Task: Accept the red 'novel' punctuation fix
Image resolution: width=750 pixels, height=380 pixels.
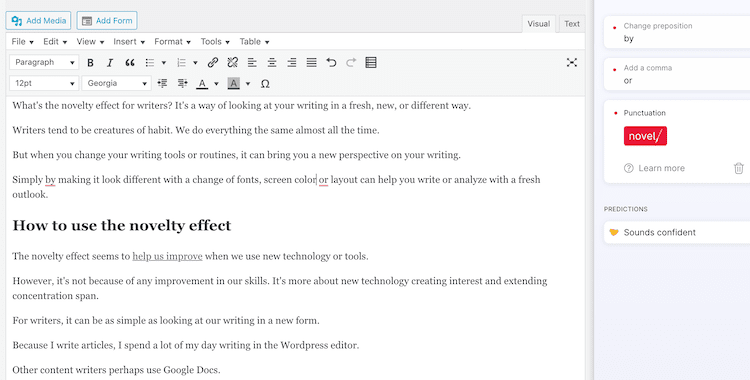Action: (645, 136)
